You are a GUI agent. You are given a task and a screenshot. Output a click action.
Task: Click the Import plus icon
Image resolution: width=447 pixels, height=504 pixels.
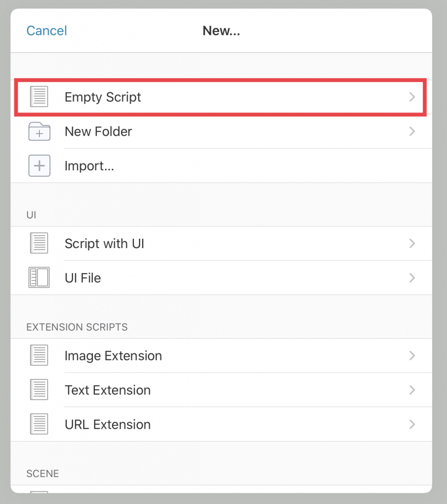tap(39, 166)
